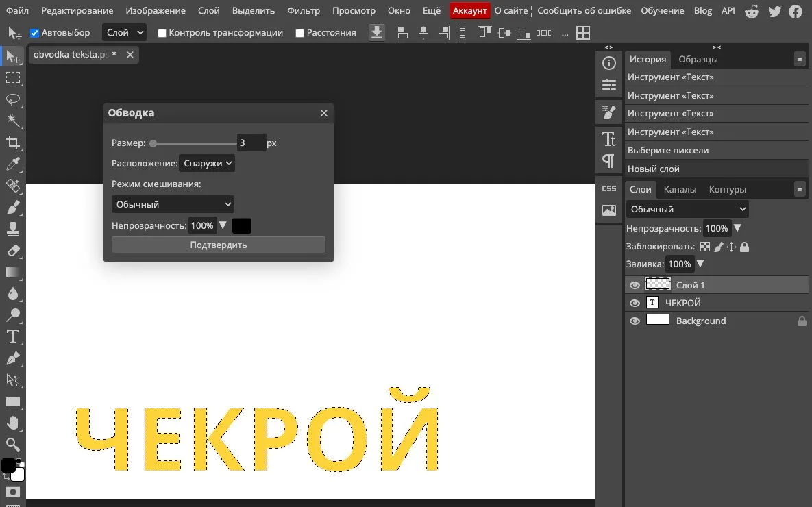This screenshot has height=507, width=812.
Task: Open layer blend mode dropdown in Слои panel
Action: 687,209
